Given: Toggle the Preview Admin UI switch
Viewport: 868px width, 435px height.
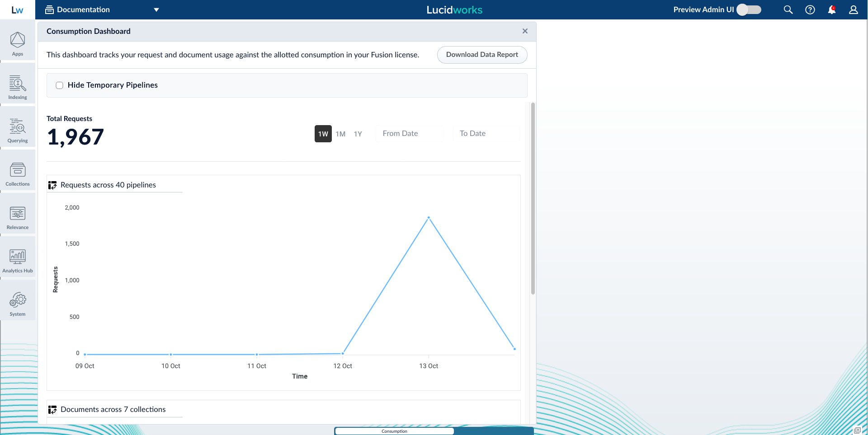Looking at the screenshot, I should pos(749,9).
